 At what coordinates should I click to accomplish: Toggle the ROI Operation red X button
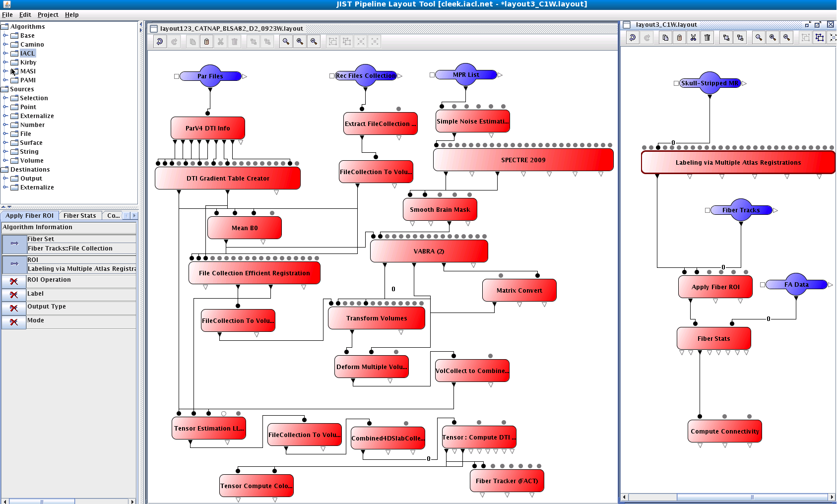click(14, 281)
